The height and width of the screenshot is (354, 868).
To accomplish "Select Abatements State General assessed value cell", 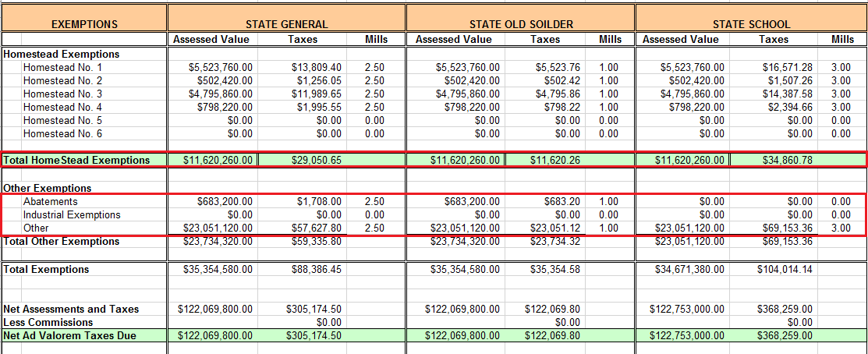I will 212,202.
